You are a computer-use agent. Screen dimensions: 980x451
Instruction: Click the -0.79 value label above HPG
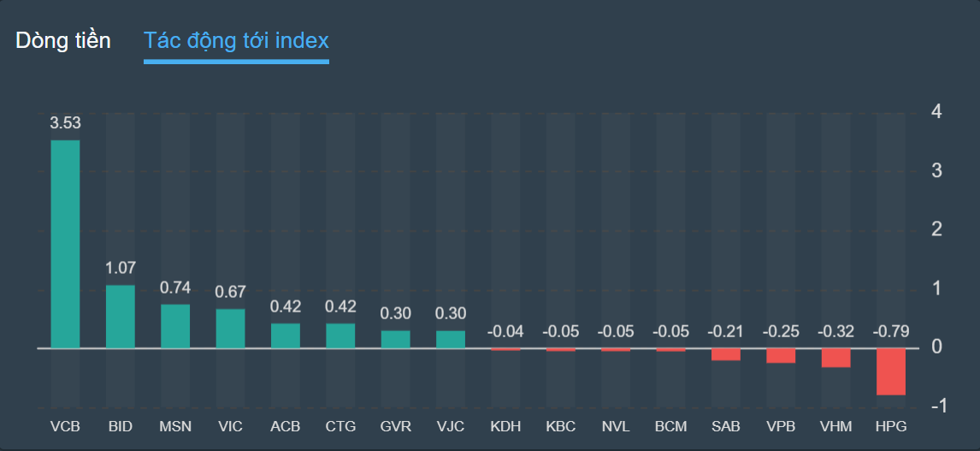click(890, 331)
